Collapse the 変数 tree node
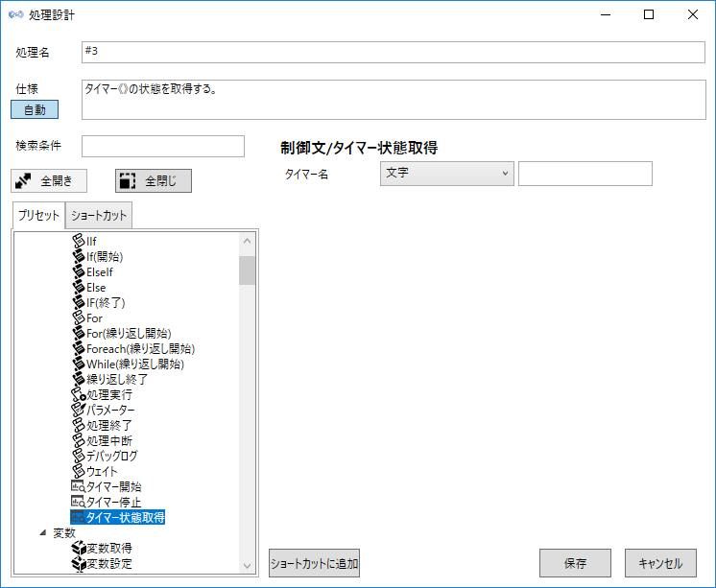Viewport: 716px width, 588px height. pos(42,532)
